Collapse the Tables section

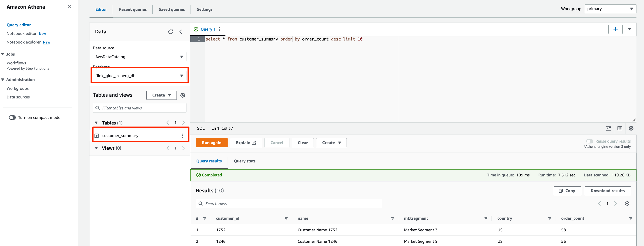[96, 123]
